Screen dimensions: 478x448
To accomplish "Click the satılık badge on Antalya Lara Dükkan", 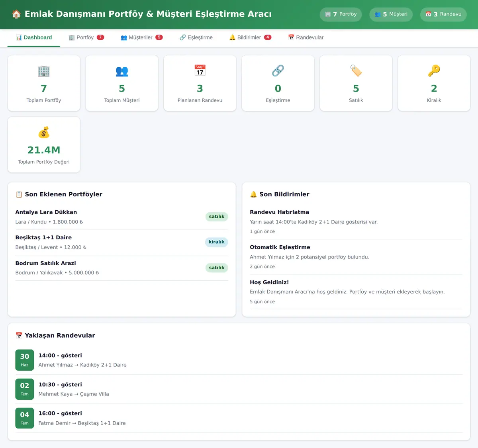I will tap(217, 217).
